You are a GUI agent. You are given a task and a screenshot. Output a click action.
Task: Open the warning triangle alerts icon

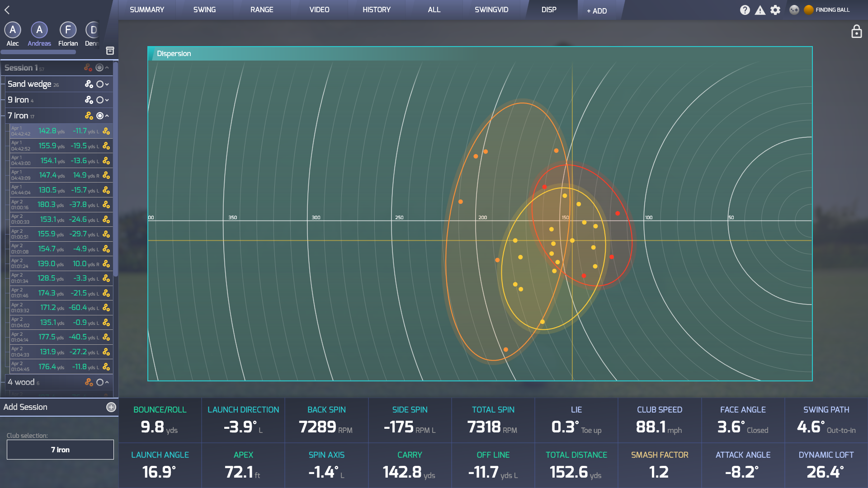click(x=760, y=10)
